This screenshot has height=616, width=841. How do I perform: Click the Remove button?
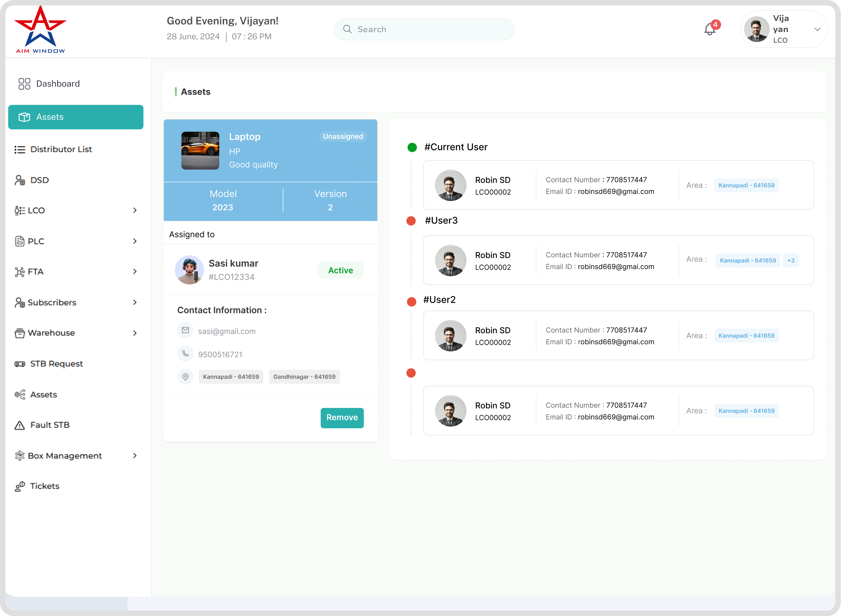pos(341,418)
